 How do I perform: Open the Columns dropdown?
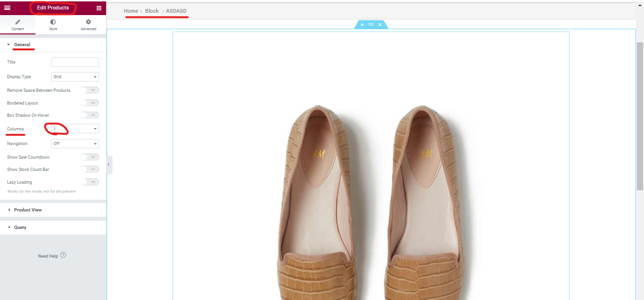(75, 129)
